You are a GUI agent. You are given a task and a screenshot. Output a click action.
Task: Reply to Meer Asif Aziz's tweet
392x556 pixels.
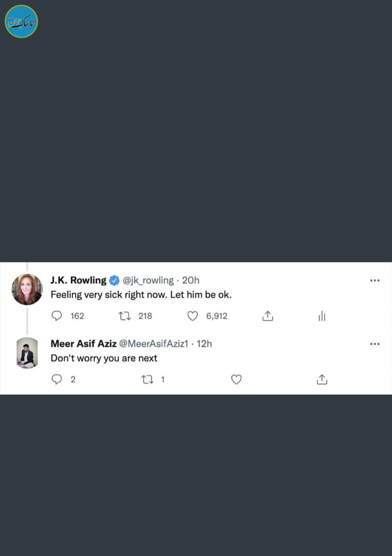pyautogui.click(x=57, y=379)
